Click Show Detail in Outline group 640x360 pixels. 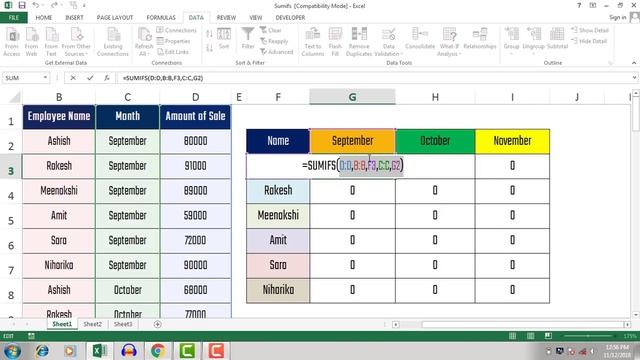click(590, 30)
